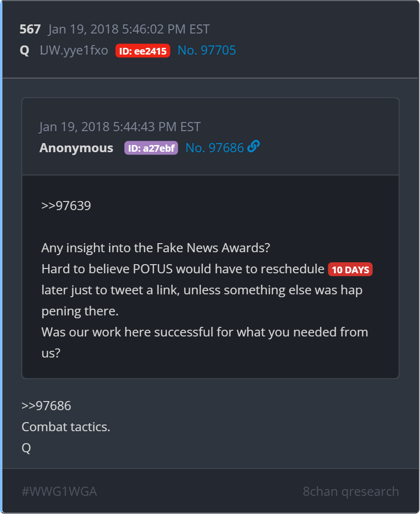Click the Q signature below Combat tactics
Screen dimensions: 420x514
click(26, 448)
